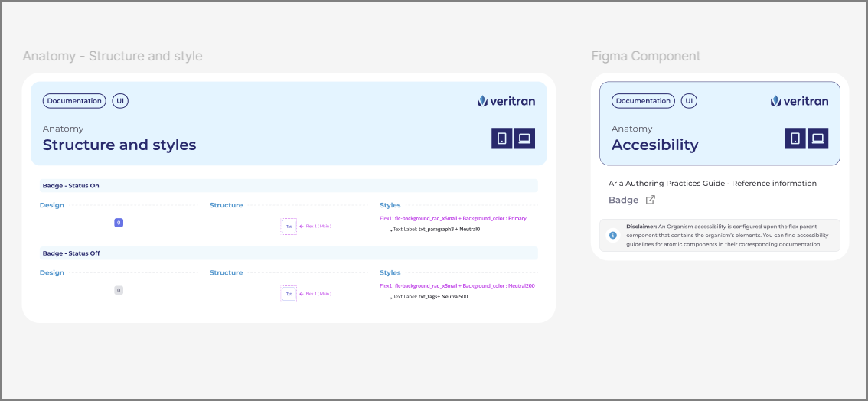This screenshot has height=401, width=868.
Task: Select the 'Anatomy - Structure and style' frame title
Action: click(113, 57)
